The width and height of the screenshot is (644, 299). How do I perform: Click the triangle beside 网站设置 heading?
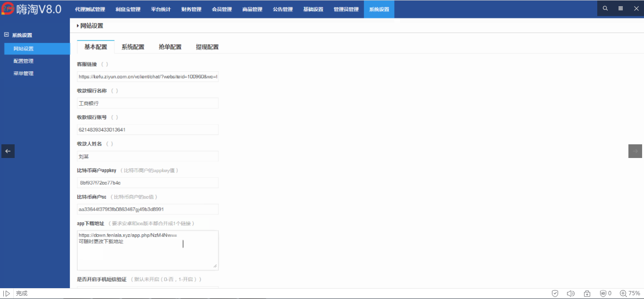click(x=78, y=26)
